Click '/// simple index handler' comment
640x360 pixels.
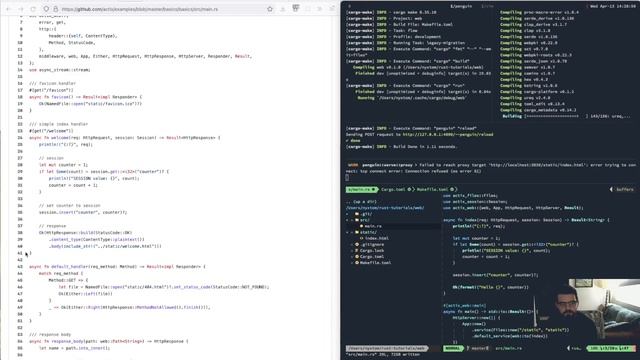(x=58, y=124)
